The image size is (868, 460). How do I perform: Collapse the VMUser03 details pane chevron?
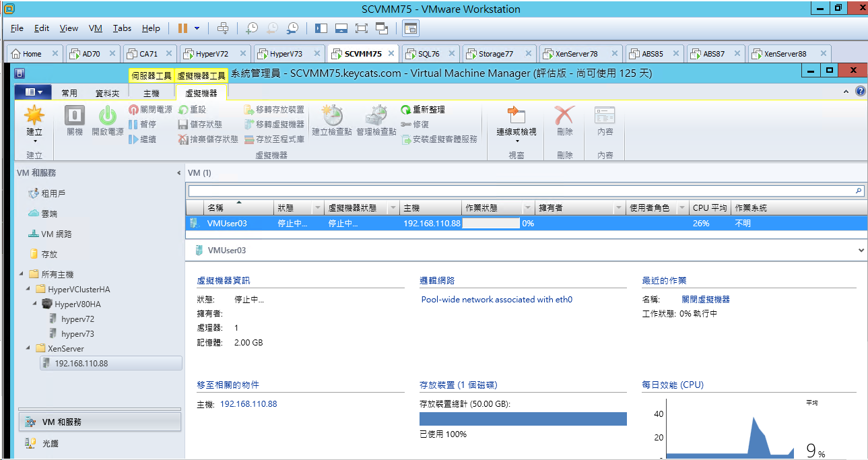[x=862, y=250]
